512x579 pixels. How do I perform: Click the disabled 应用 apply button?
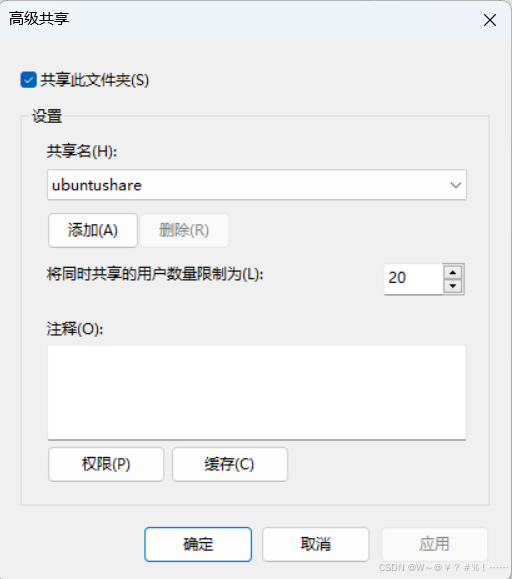[x=434, y=544]
